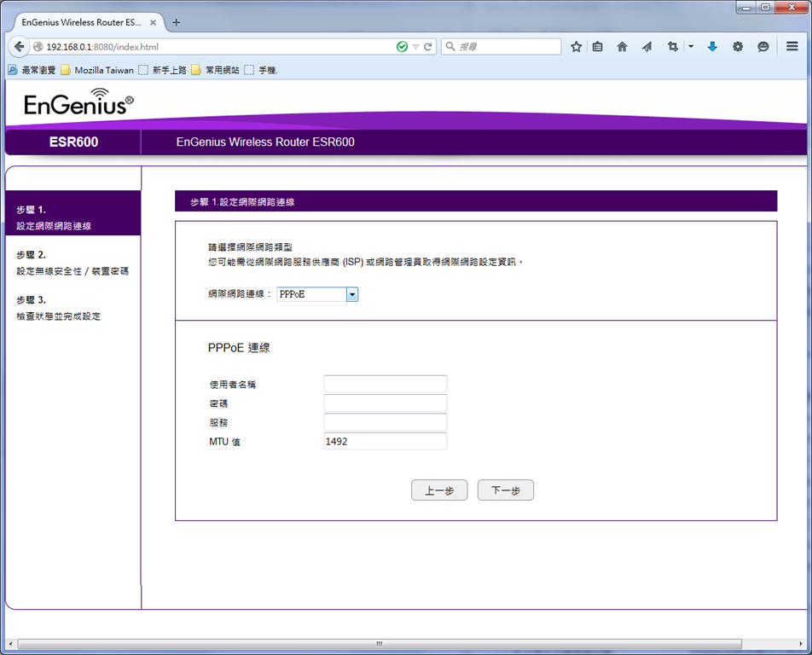
Task: Click the crop screenshot tool icon
Action: [672, 47]
